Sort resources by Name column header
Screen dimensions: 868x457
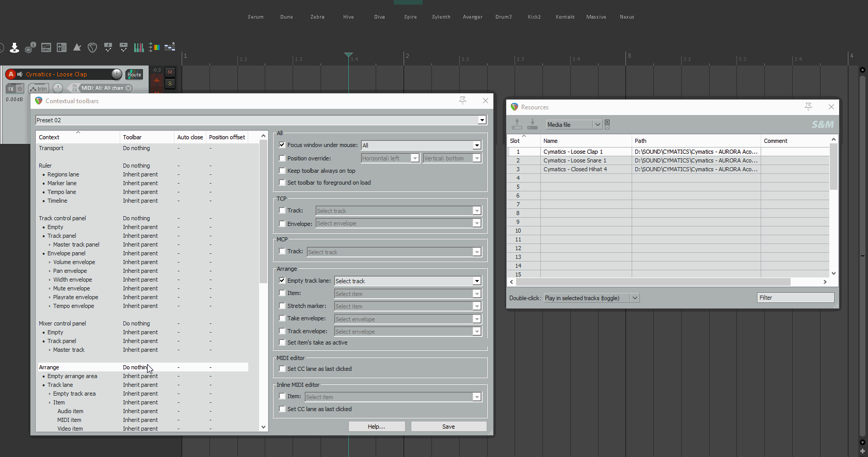585,141
